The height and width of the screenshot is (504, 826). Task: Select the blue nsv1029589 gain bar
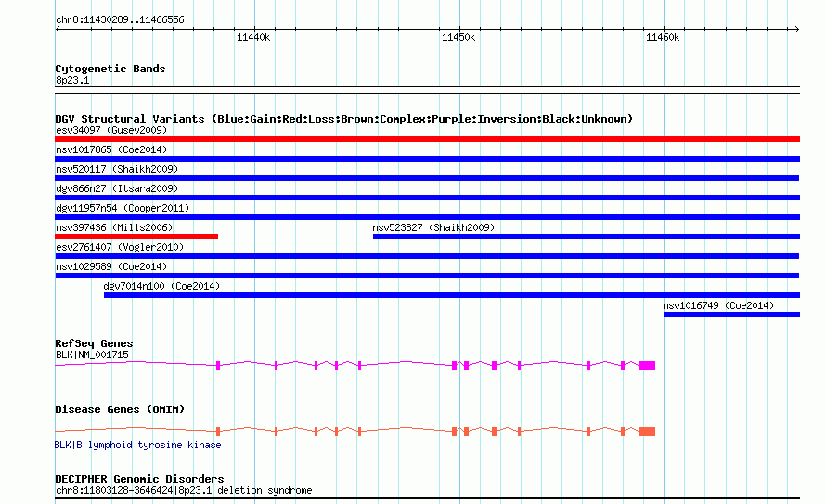point(427,276)
